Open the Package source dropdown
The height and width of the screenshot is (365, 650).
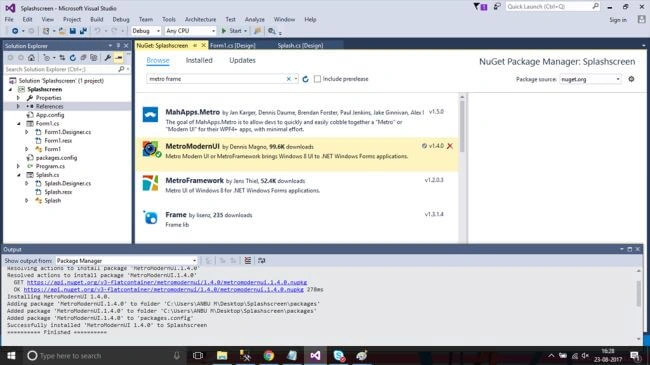[x=590, y=79]
